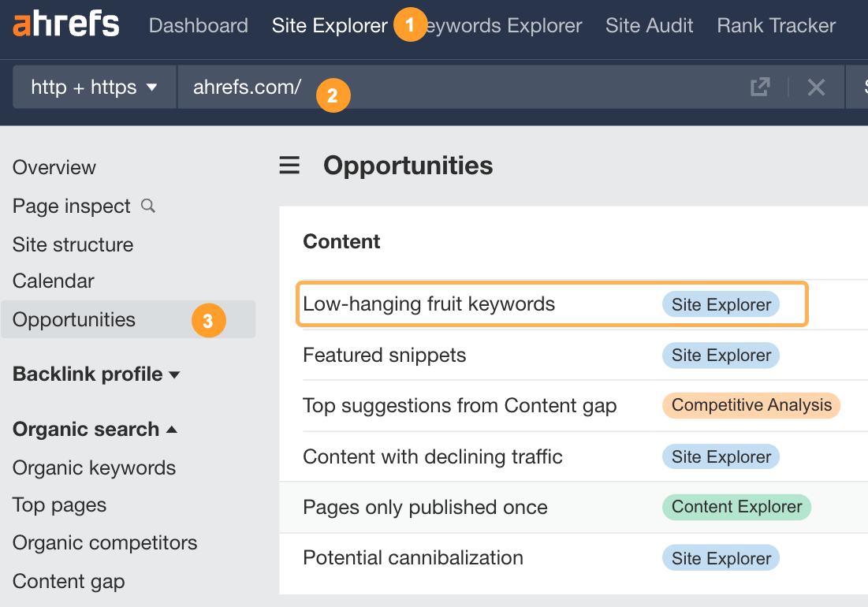Open Content with declining traffic
Screen dimensions: 868x607
tap(432, 456)
